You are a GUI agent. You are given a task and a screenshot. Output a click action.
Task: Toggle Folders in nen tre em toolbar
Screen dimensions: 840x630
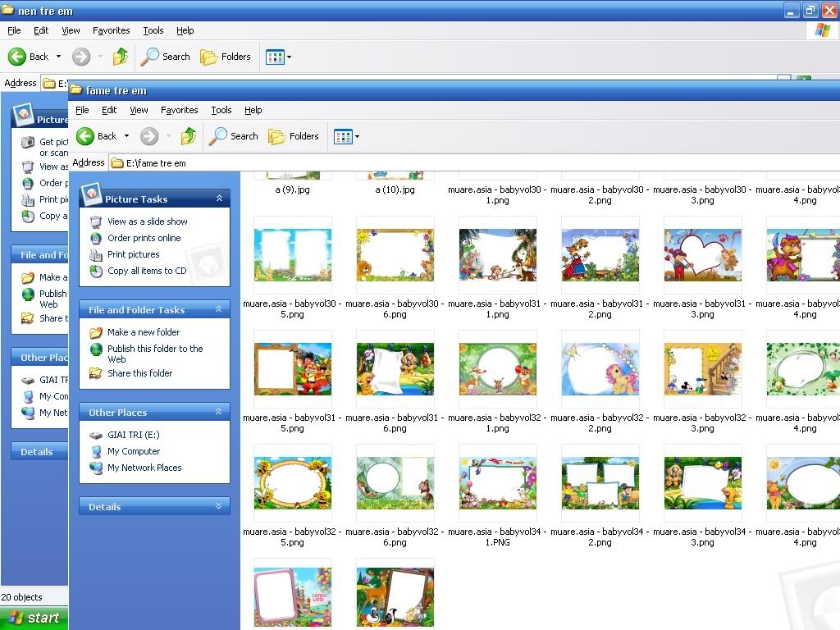[226, 57]
